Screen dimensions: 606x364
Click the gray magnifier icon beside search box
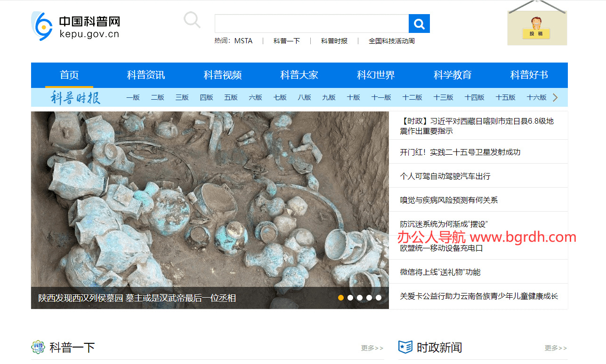[x=192, y=20]
